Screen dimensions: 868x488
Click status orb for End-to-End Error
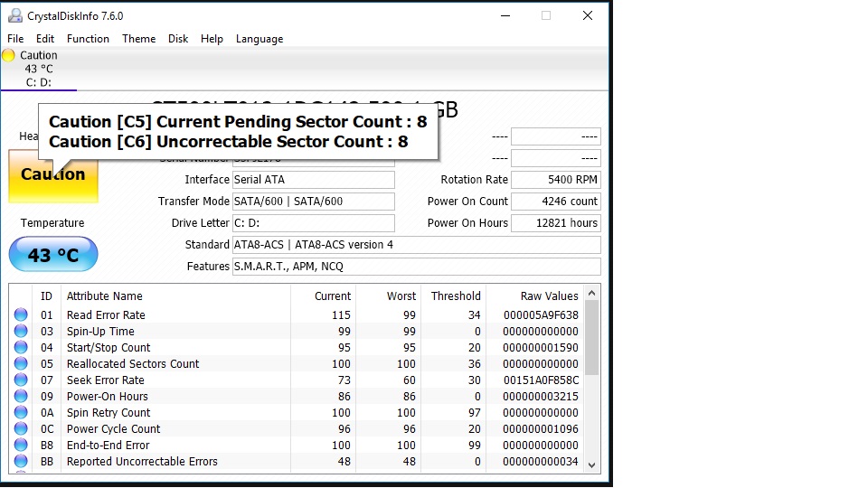point(21,445)
